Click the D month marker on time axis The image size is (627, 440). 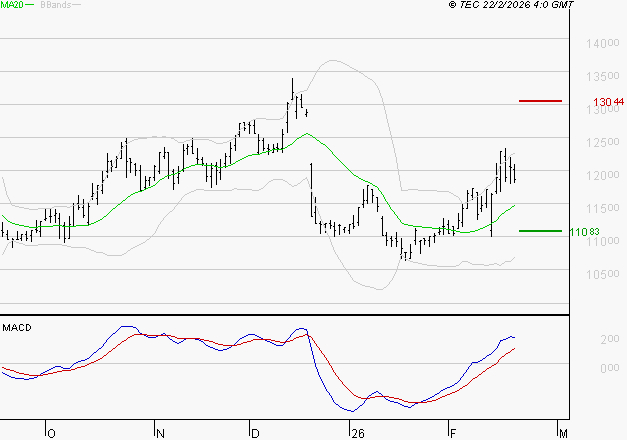pos(255,433)
